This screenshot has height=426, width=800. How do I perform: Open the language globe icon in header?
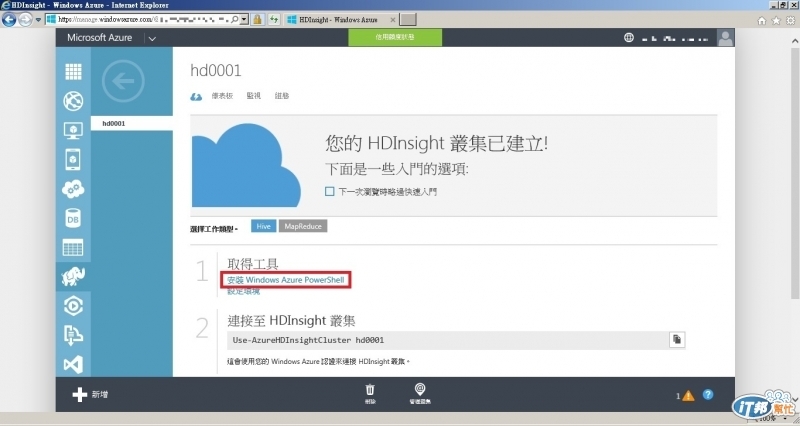point(629,37)
